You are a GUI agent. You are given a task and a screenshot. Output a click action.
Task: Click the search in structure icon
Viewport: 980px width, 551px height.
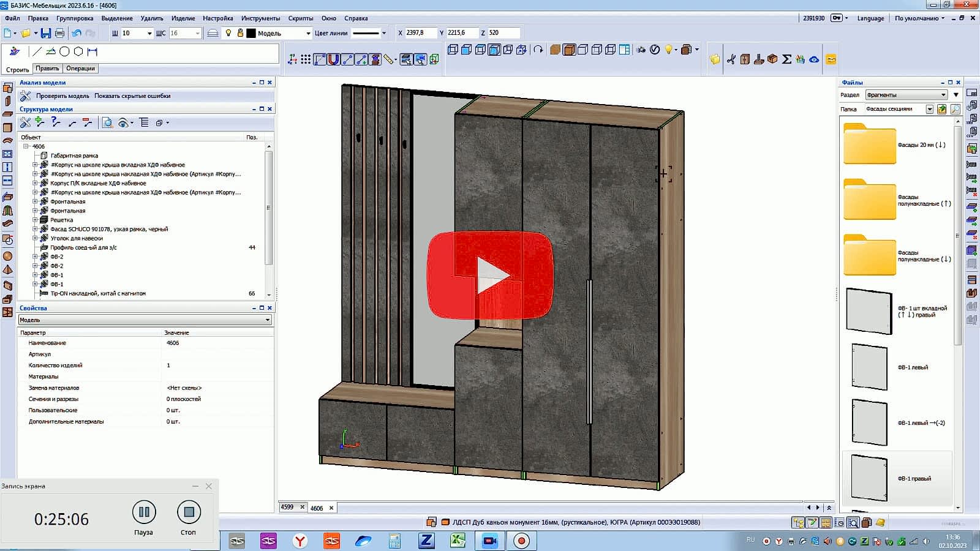point(107,122)
